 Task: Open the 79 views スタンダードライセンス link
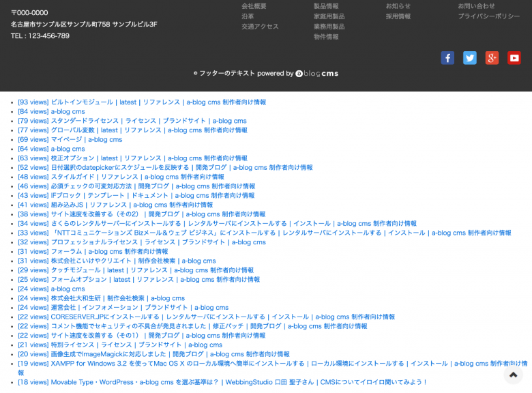(x=132, y=121)
